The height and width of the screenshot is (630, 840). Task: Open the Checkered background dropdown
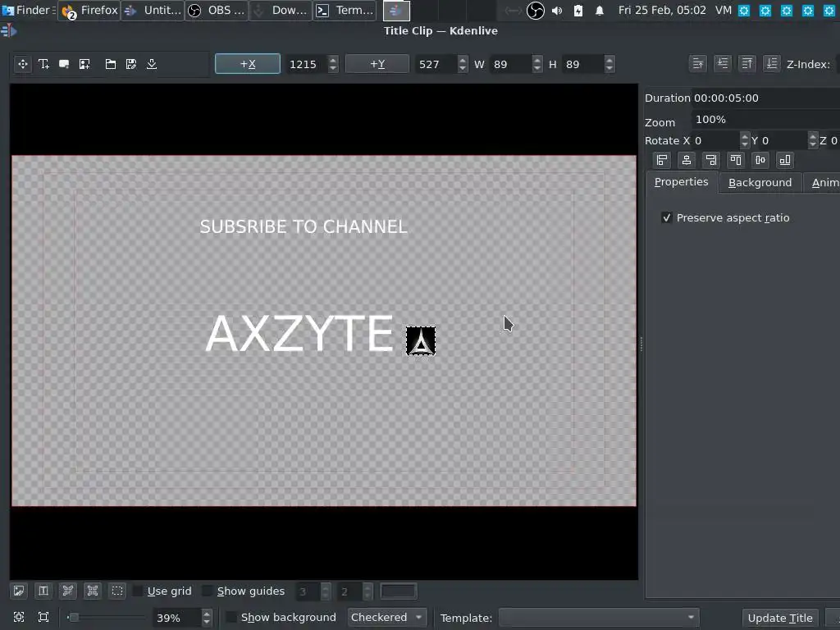click(x=387, y=617)
